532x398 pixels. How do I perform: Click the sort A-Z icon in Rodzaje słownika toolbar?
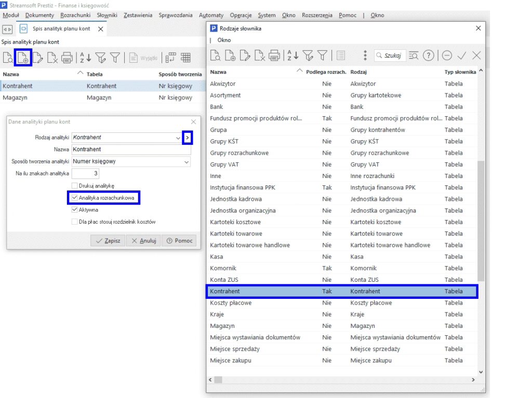point(293,56)
